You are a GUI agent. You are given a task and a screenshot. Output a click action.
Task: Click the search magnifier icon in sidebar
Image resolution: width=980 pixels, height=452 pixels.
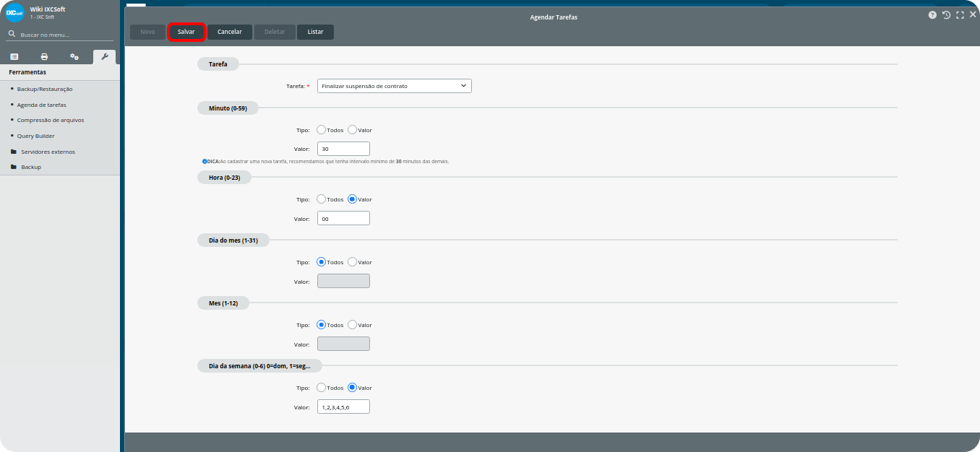(x=12, y=35)
